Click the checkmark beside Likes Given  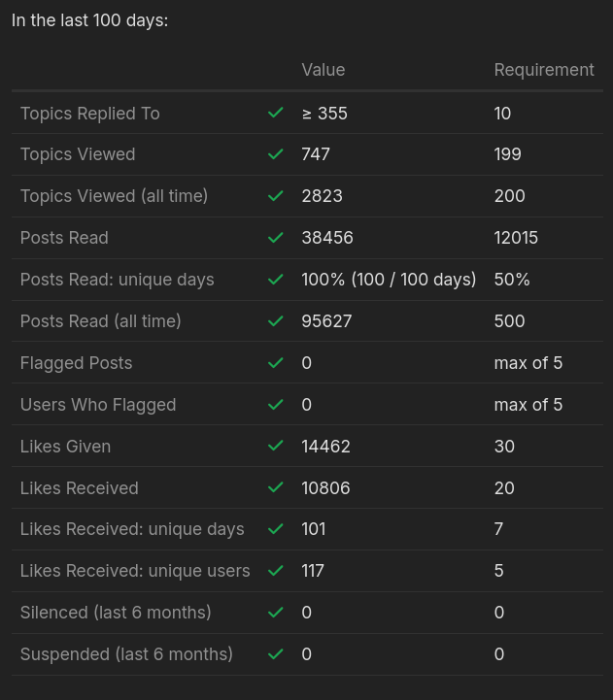point(276,446)
